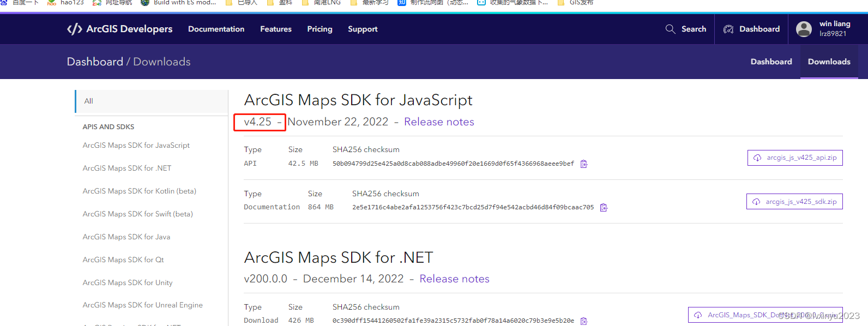The width and height of the screenshot is (868, 326).
Task: Click the APIS AND SDKS section label
Action: (x=108, y=126)
